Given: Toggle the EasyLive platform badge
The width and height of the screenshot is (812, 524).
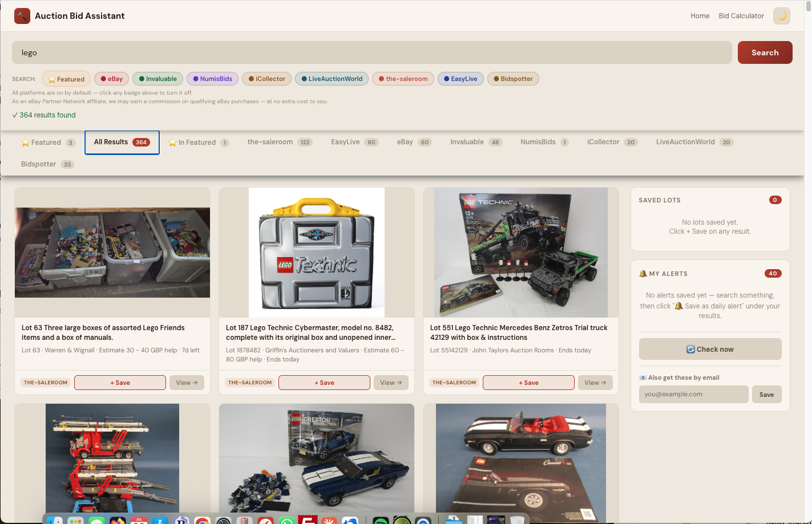Looking at the screenshot, I should 460,79.
